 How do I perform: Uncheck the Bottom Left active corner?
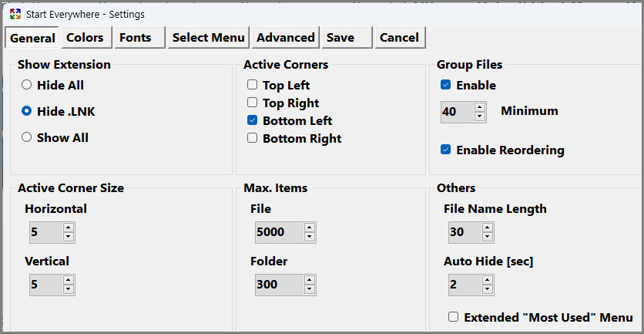[x=252, y=121]
